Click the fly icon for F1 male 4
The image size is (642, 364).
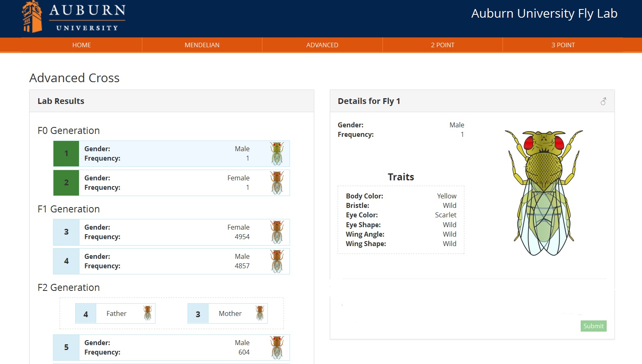(277, 261)
